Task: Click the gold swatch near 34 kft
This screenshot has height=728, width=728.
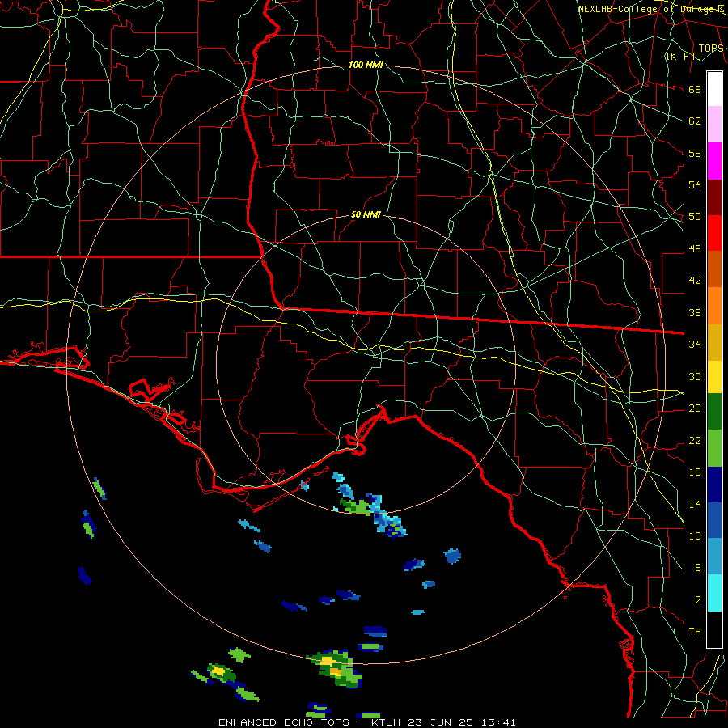Action: click(x=714, y=342)
